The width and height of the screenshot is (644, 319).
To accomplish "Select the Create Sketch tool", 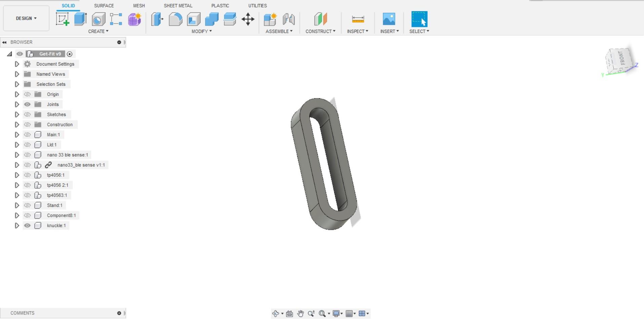I will pyautogui.click(x=63, y=19).
